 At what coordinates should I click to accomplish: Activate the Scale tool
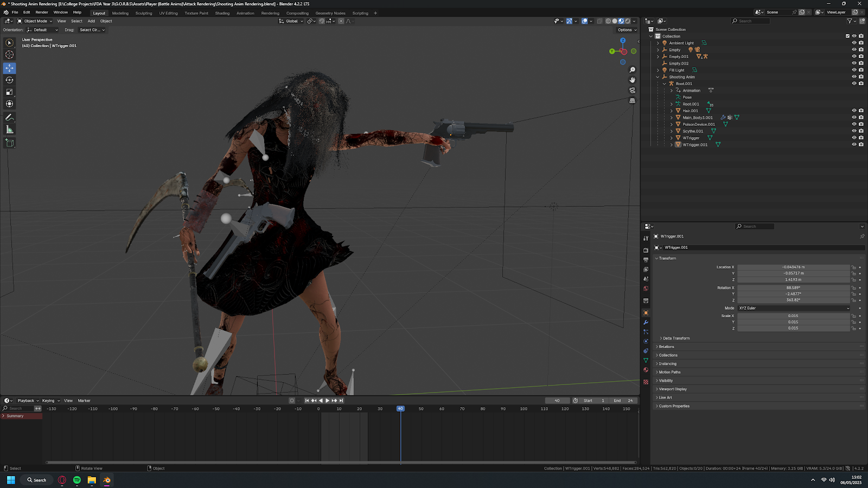(x=9, y=92)
